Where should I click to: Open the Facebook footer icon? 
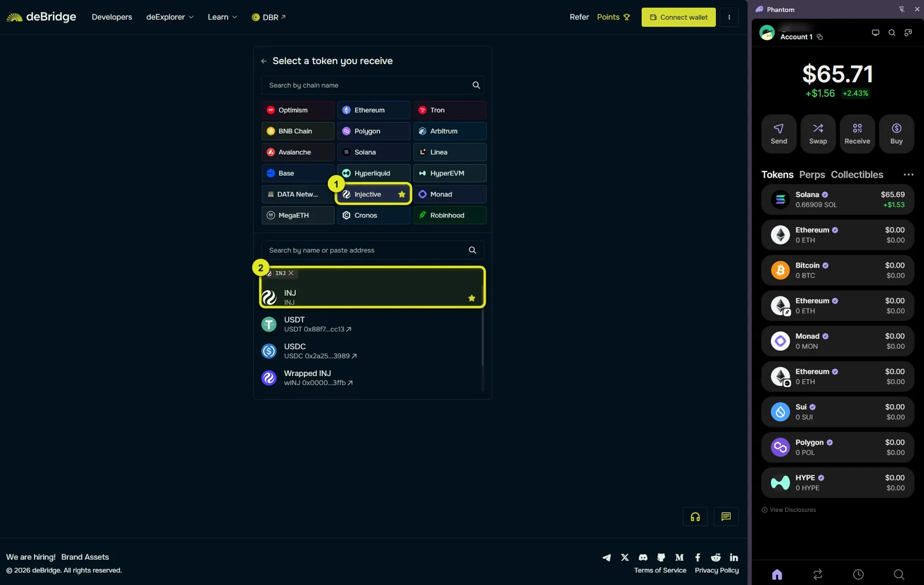698,557
